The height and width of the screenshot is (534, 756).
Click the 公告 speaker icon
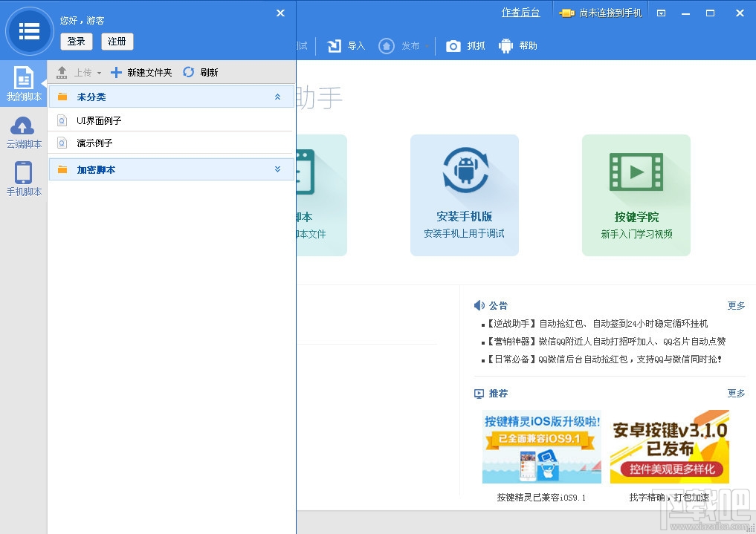pyautogui.click(x=479, y=305)
